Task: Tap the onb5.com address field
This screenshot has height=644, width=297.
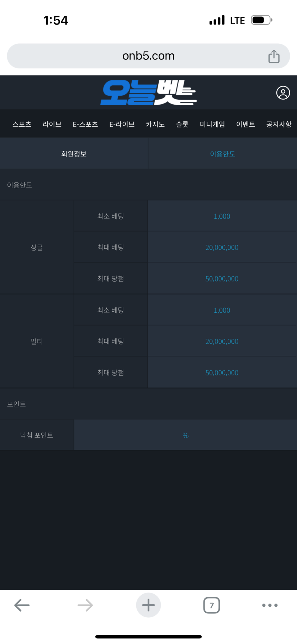Action: coord(148,56)
